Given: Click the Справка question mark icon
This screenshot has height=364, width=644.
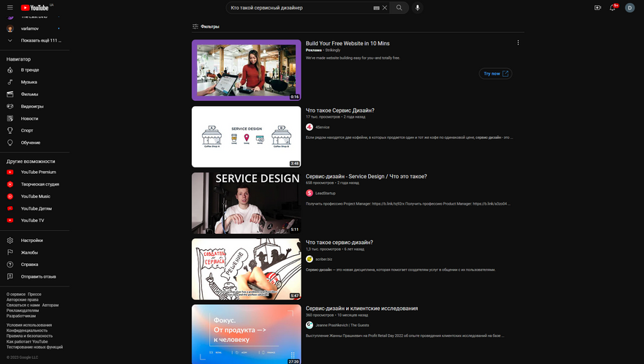Looking at the screenshot, I should [x=10, y=265].
